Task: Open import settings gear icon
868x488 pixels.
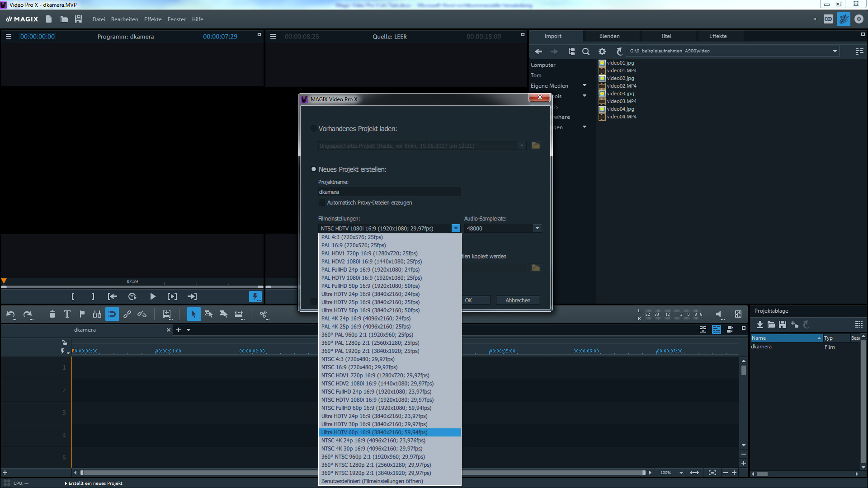Action: click(x=602, y=52)
